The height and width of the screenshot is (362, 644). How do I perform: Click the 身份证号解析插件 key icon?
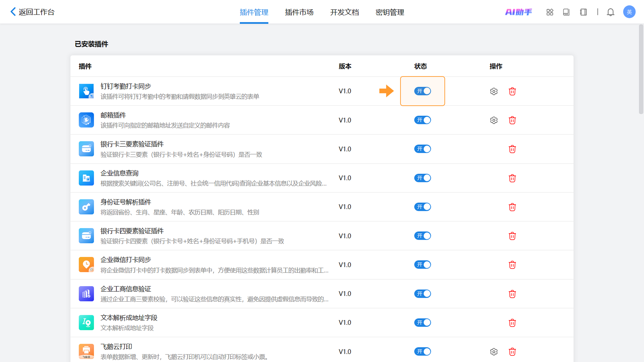click(86, 207)
